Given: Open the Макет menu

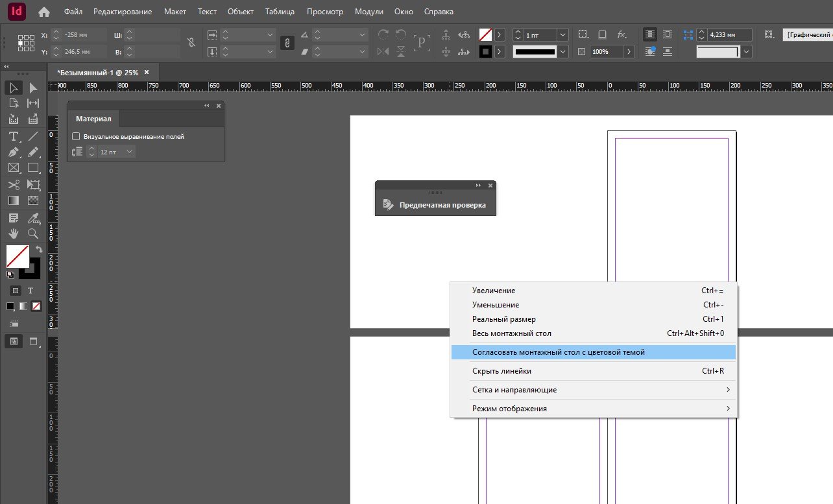Looking at the screenshot, I should pyautogui.click(x=175, y=12).
